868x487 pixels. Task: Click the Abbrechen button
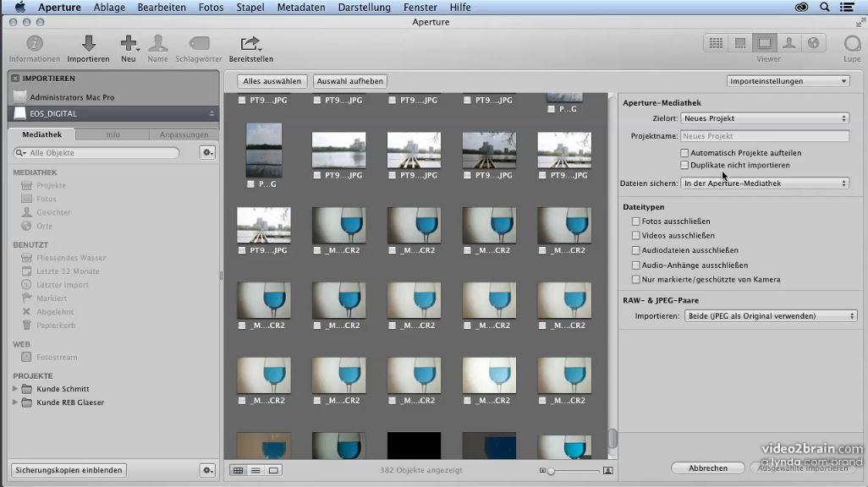pyautogui.click(x=708, y=468)
